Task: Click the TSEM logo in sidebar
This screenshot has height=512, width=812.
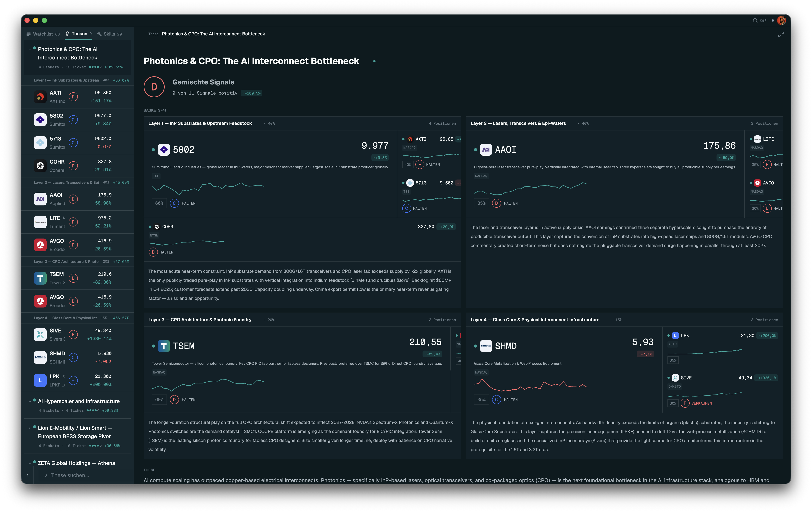Action: 40,278
